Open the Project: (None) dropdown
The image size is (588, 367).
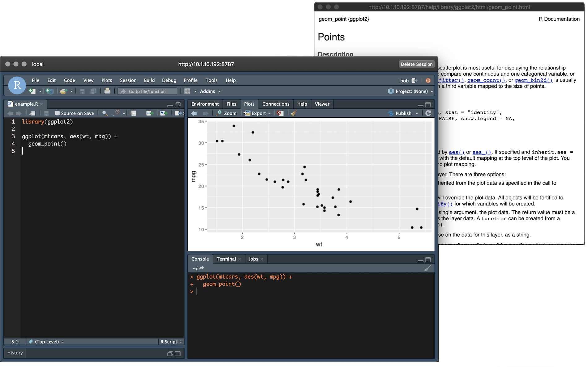coord(411,91)
